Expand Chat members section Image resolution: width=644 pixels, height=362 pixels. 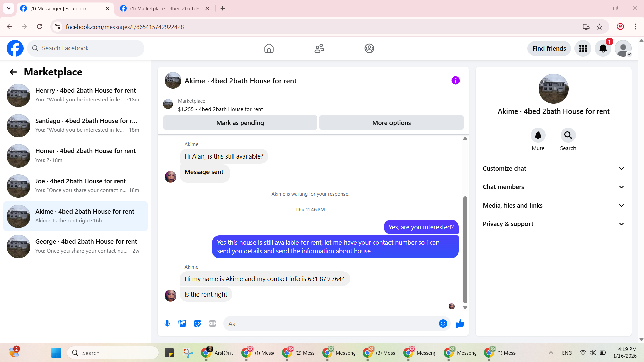[x=553, y=187]
